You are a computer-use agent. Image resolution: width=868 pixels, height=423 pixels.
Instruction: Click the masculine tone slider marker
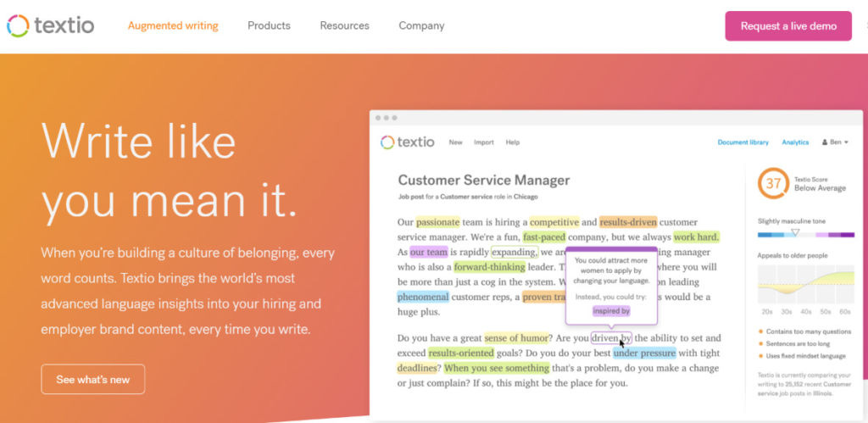[x=795, y=232]
